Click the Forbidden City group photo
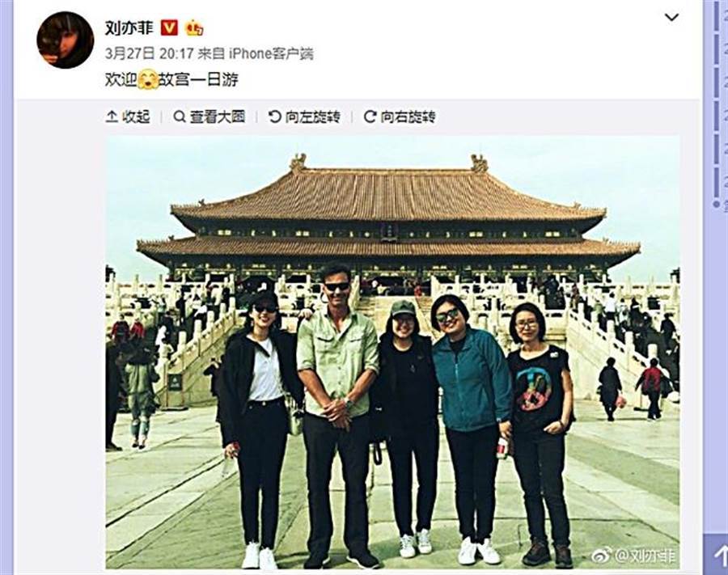Viewport: 728px width, 575px height. click(393, 353)
